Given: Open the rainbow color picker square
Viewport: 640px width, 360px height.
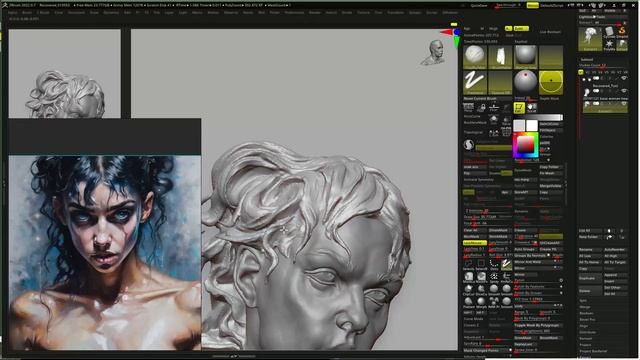Looking at the screenshot, I should coord(526,145).
